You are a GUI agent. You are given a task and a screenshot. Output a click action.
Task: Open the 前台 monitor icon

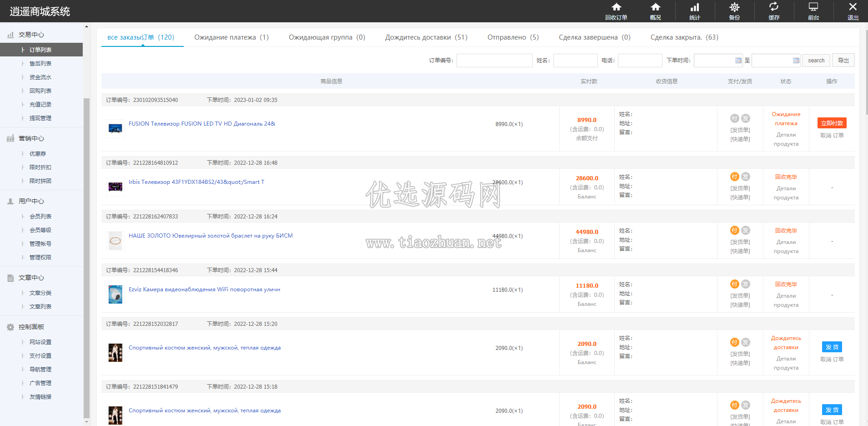(x=813, y=7)
